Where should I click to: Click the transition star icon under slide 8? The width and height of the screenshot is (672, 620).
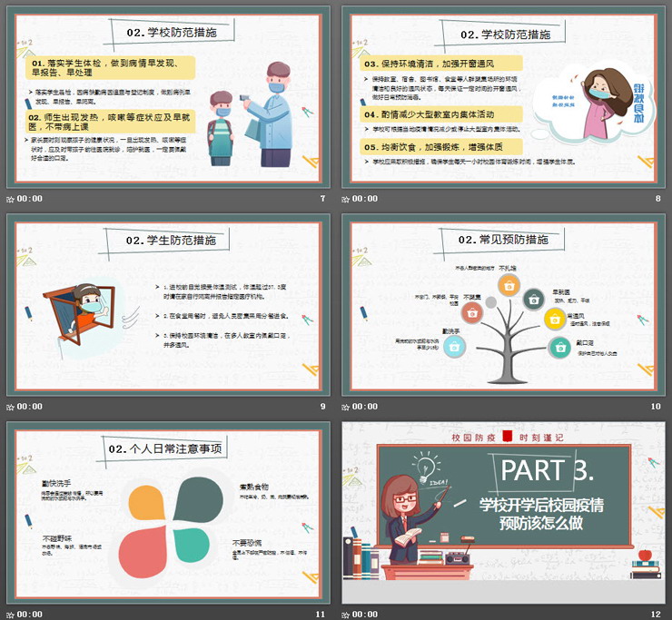point(345,199)
